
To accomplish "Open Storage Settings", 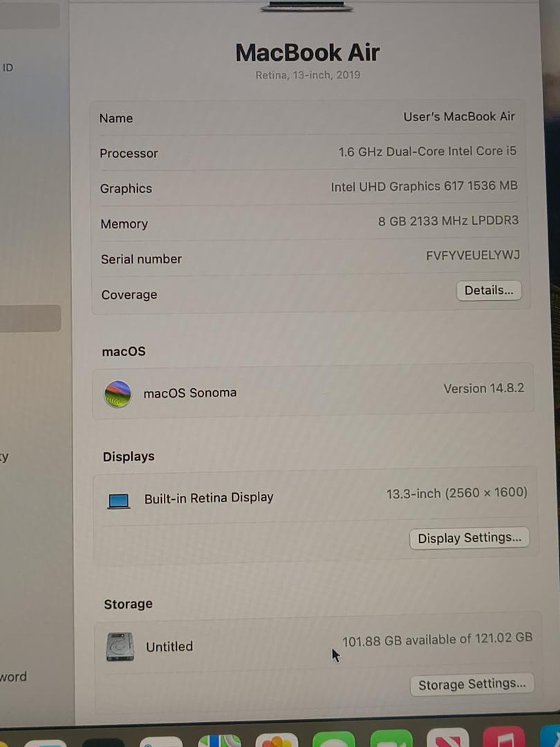I will 472,685.
